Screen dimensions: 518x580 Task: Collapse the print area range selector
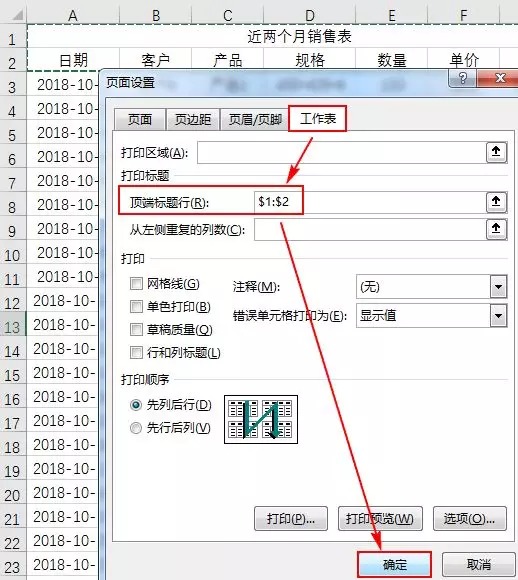pos(496,152)
